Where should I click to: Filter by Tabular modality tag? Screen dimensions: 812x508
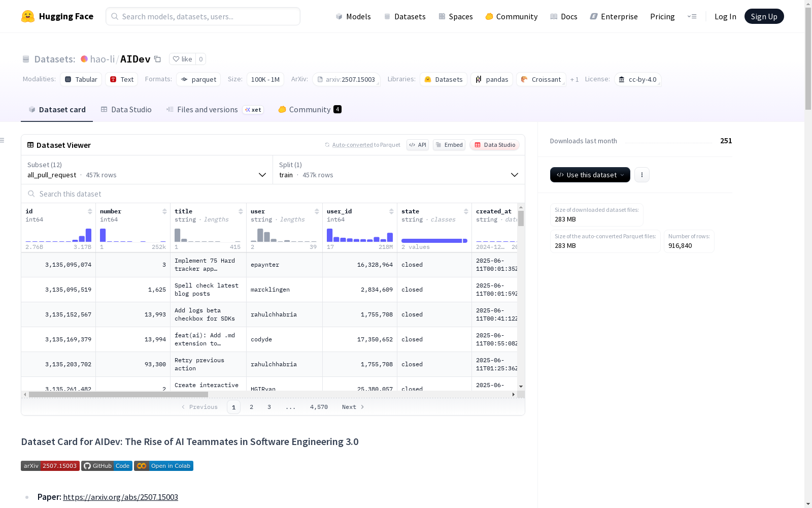pos(81,79)
